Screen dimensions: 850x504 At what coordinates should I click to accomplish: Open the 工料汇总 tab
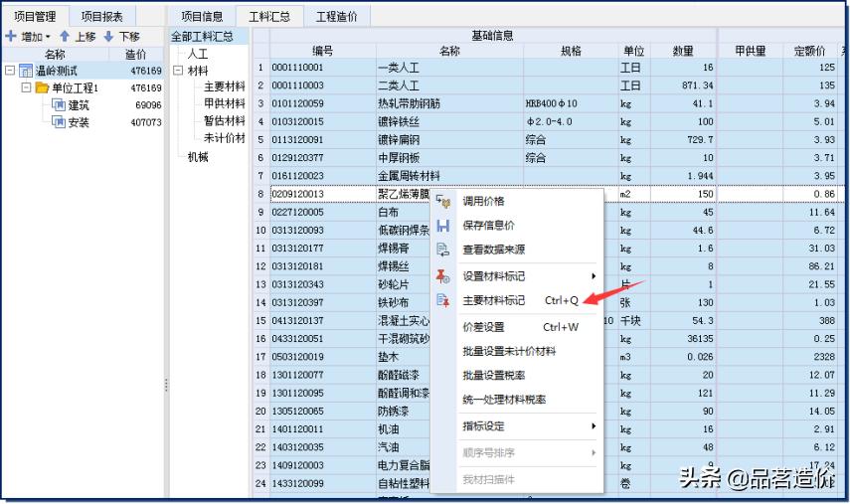point(269,17)
